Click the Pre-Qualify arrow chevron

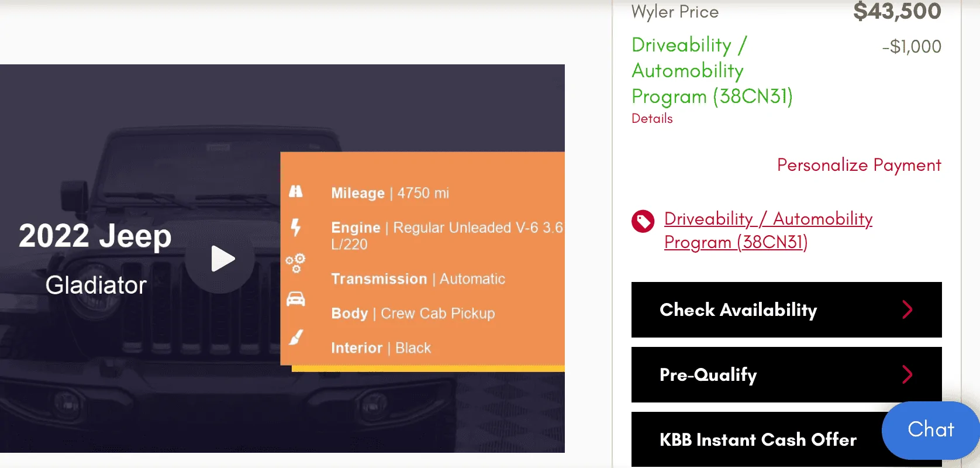click(x=907, y=374)
